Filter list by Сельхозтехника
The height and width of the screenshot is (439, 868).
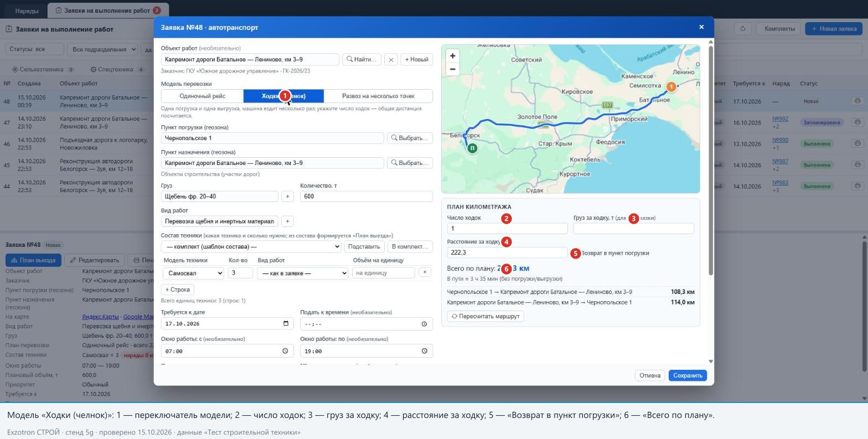point(43,70)
